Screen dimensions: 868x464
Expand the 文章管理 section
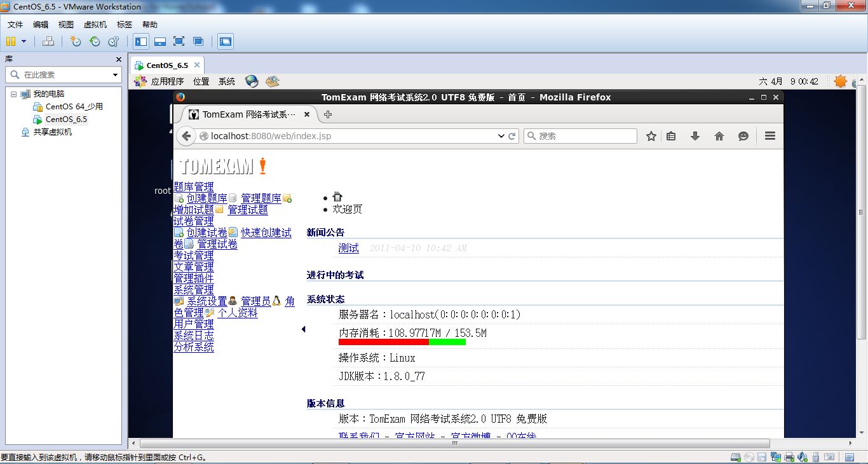pos(194,267)
